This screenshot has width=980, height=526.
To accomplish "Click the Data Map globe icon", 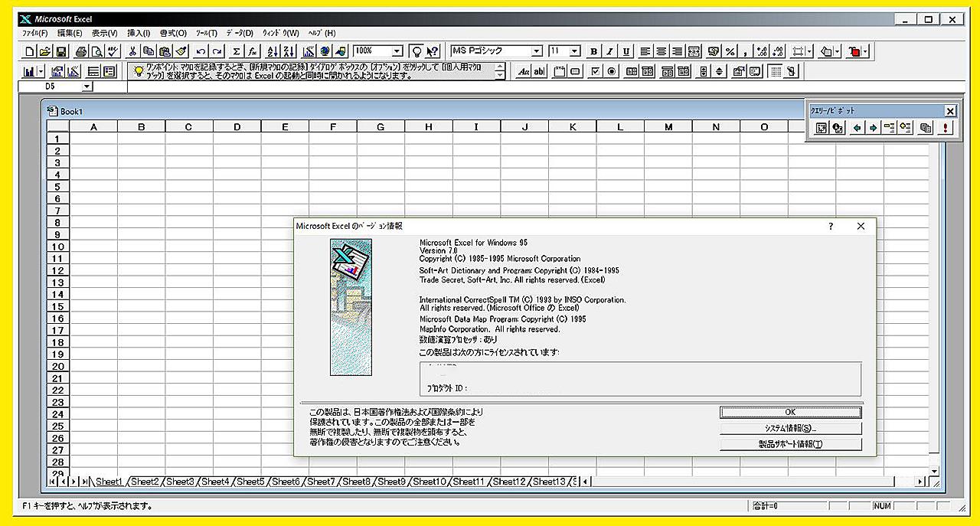I will click(325, 51).
